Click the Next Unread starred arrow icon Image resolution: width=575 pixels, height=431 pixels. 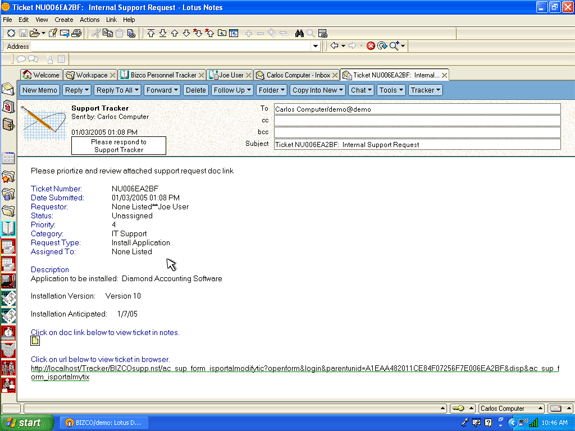click(198, 33)
